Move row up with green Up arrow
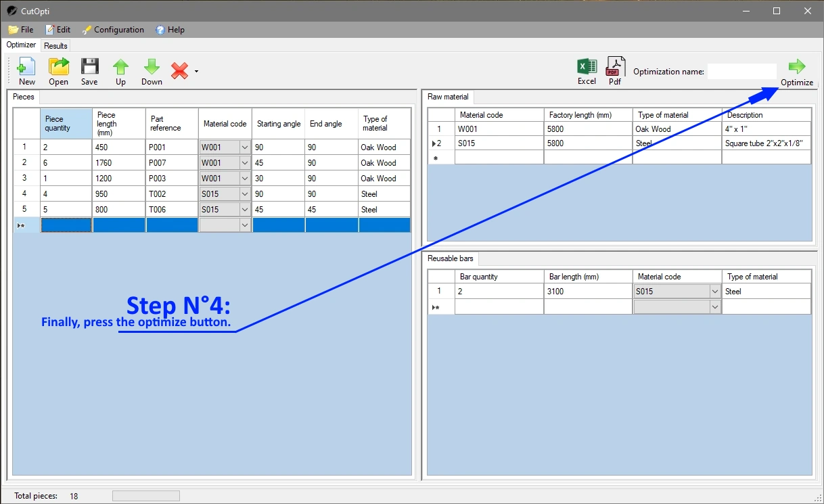This screenshot has height=504, width=824. pos(120,71)
